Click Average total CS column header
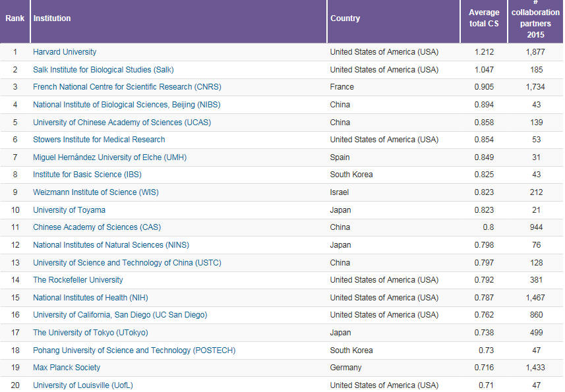 click(x=484, y=18)
